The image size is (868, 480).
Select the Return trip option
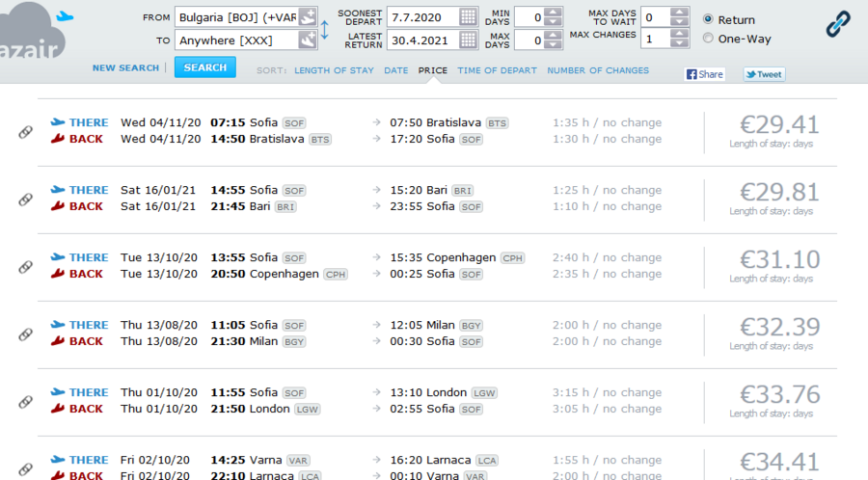[708, 19]
